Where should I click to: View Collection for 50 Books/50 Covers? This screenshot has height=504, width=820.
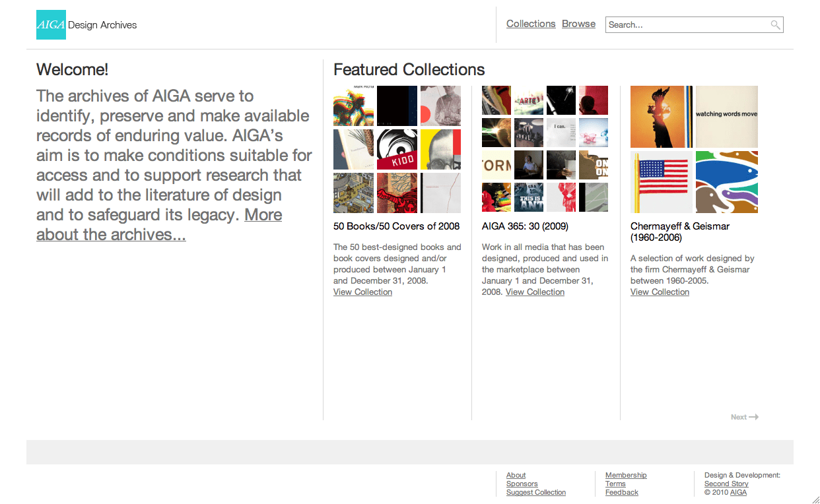[362, 292]
